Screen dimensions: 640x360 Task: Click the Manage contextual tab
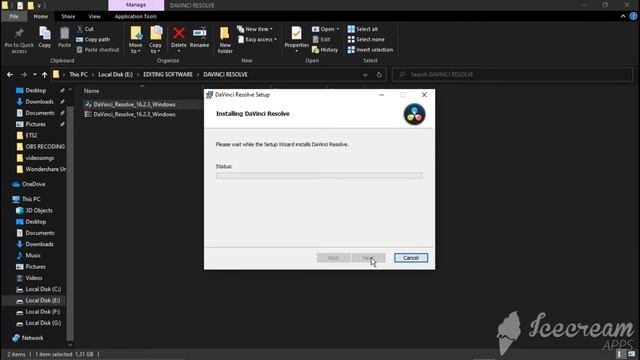click(x=136, y=5)
